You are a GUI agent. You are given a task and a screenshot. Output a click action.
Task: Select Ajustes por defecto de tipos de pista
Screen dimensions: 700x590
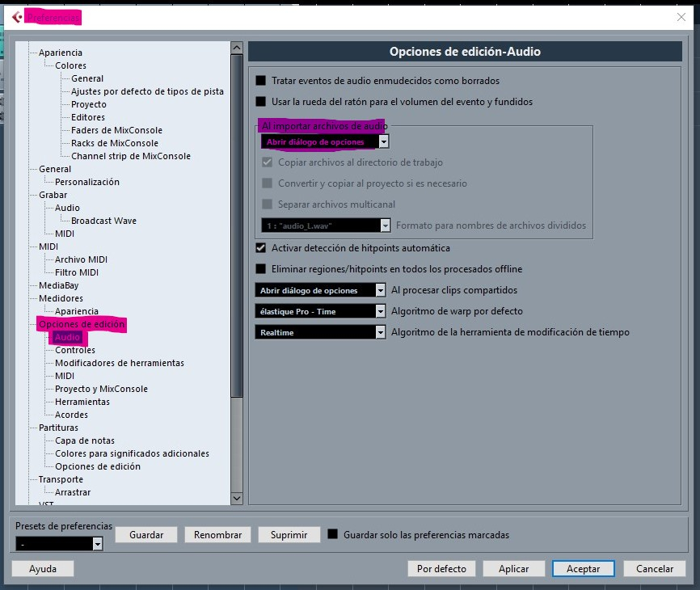click(147, 91)
